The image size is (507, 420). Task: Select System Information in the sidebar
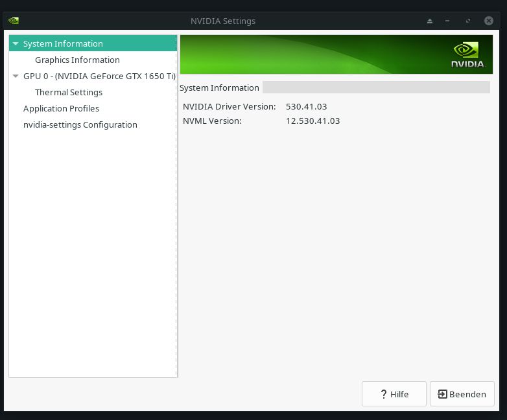click(63, 44)
